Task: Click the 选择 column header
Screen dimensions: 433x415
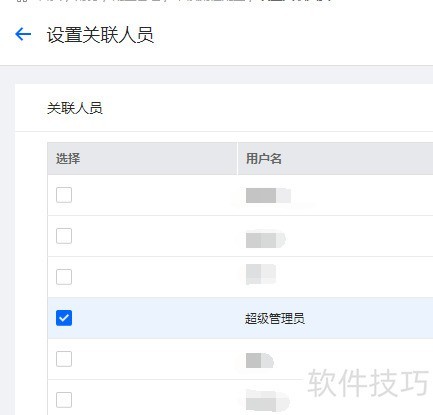Action: (x=68, y=159)
